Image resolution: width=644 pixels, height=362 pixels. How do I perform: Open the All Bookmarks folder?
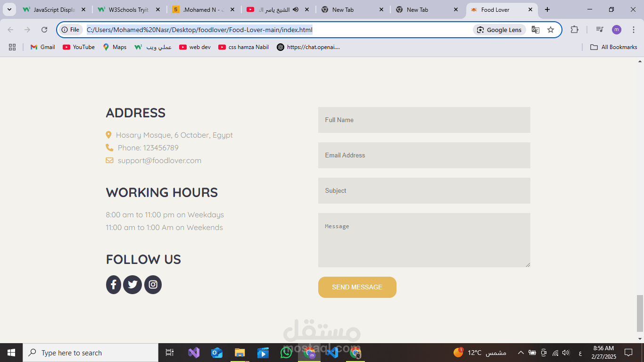click(x=614, y=47)
